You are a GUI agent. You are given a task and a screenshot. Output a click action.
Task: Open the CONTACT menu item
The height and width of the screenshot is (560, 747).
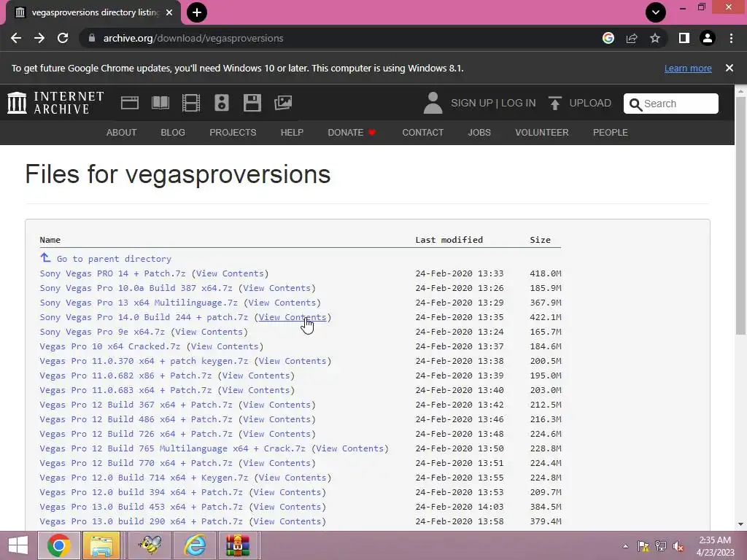coord(422,133)
